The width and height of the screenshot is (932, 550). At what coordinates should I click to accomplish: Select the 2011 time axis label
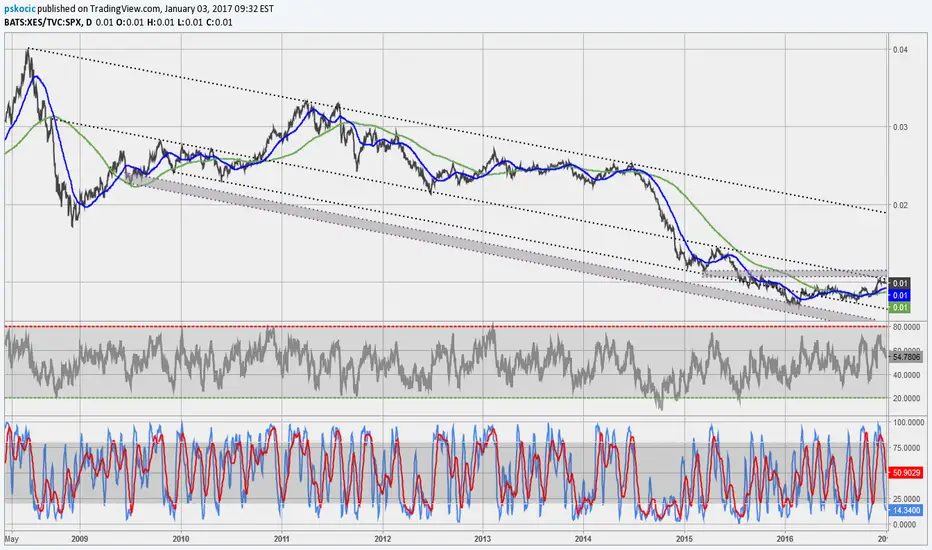click(x=282, y=539)
